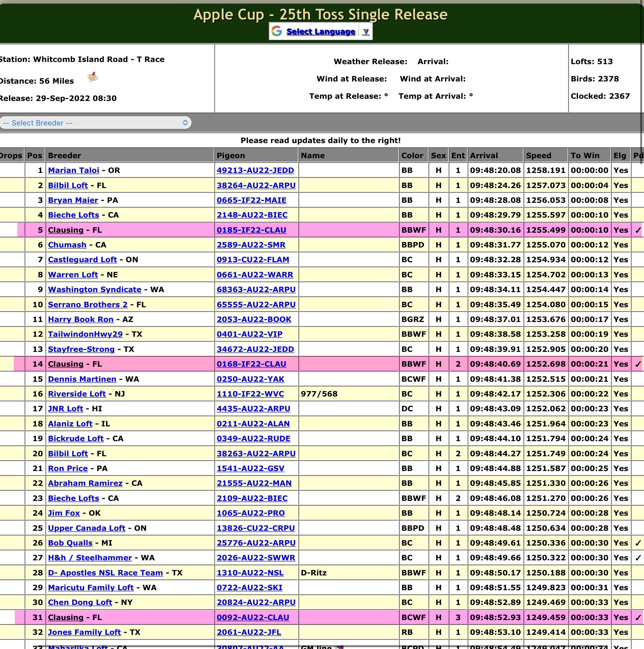
Task: Open breeder D- Apostles NSL Race Team
Action: tap(105, 573)
